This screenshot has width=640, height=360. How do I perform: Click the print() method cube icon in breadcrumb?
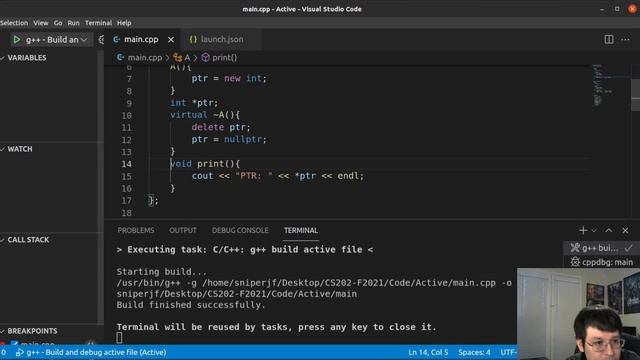click(206, 58)
